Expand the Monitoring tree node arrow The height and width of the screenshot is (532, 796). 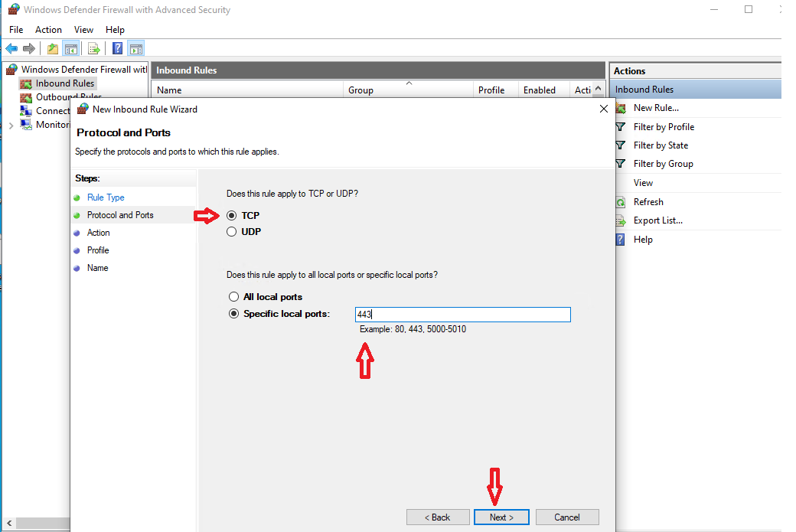[11, 126]
